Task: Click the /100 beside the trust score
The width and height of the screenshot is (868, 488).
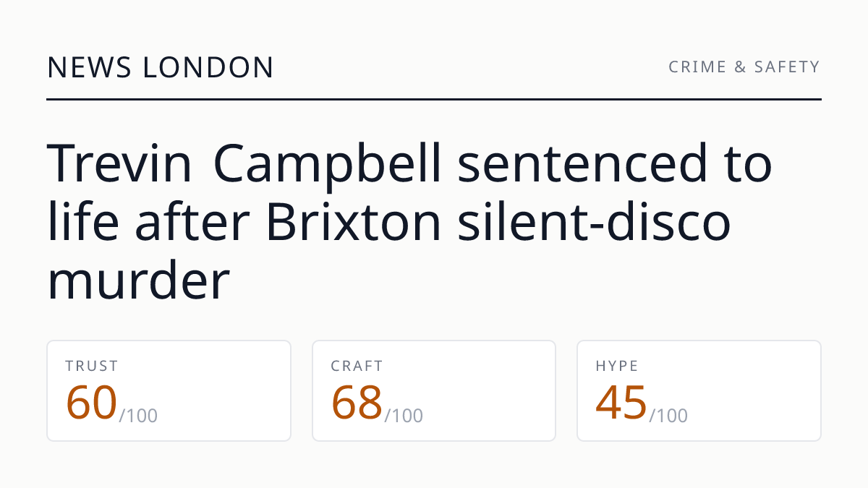Action: [138, 416]
